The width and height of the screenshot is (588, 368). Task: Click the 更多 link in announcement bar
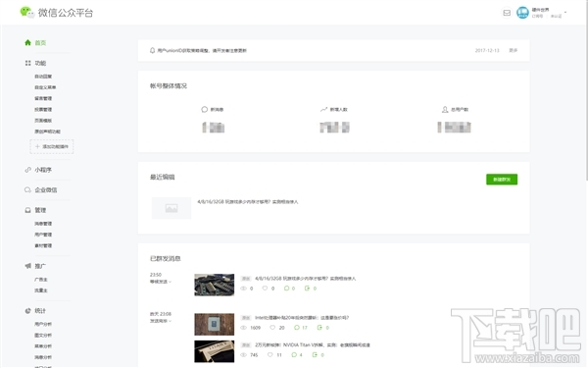(x=513, y=50)
